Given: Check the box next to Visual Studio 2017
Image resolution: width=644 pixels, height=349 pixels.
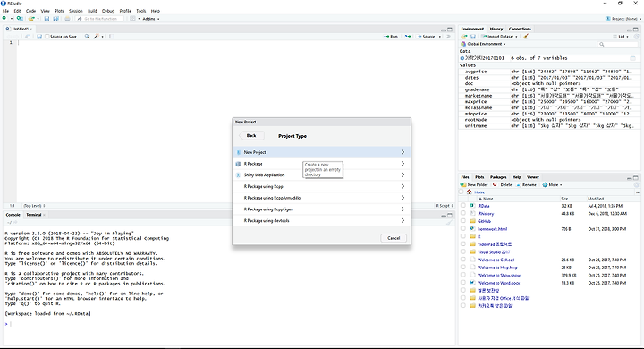Looking at the screenshot, I should tap(463, 252).
